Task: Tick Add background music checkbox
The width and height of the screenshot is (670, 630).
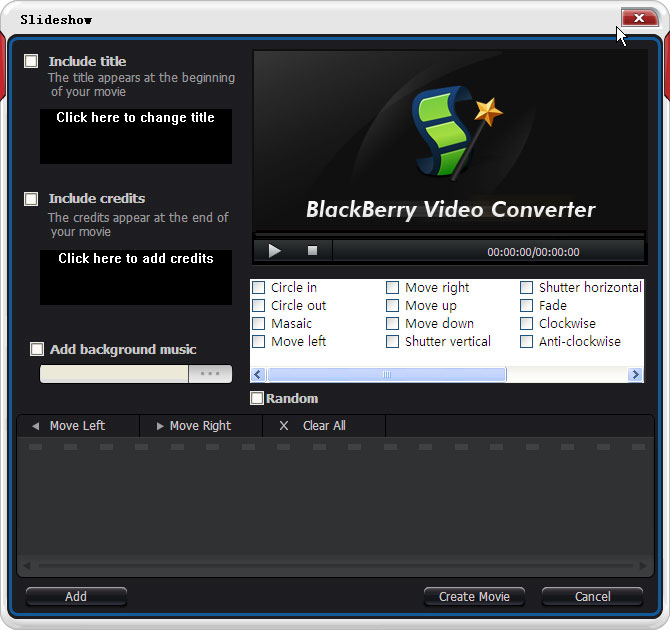Action: point(37,349)
